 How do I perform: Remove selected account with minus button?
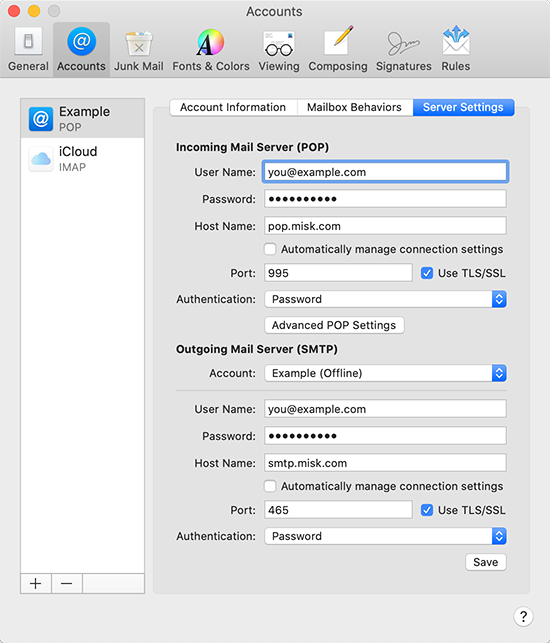[66, 583]
